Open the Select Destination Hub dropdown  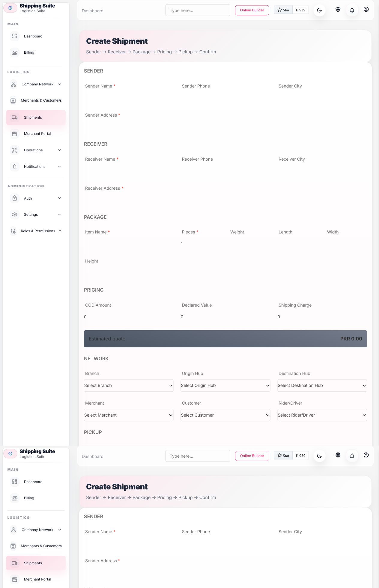(x=322, y=385)
